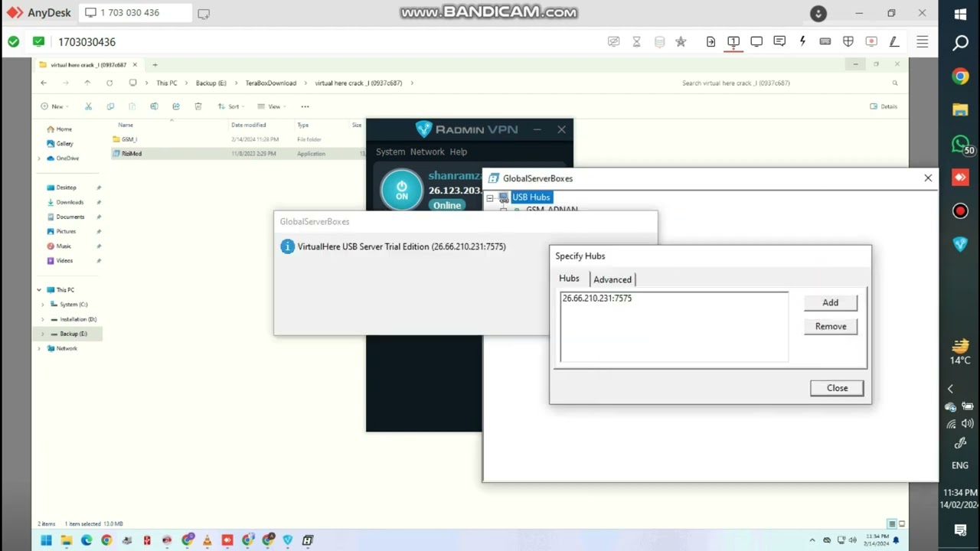Screen dimensions: 980x551
Task: Click the Delete trash icon in Explorer
Action: [x=198, y=106]
